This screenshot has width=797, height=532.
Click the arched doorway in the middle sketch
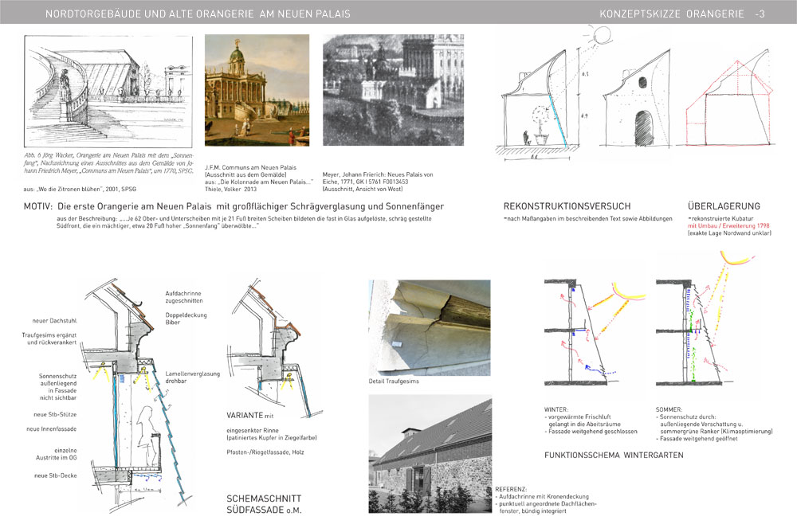click(x=645, y=127)
